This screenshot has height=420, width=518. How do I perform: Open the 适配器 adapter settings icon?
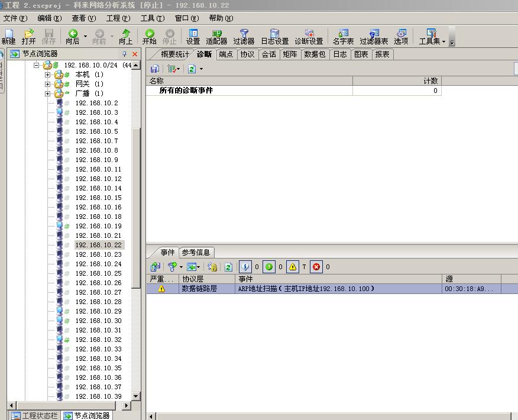216,37
